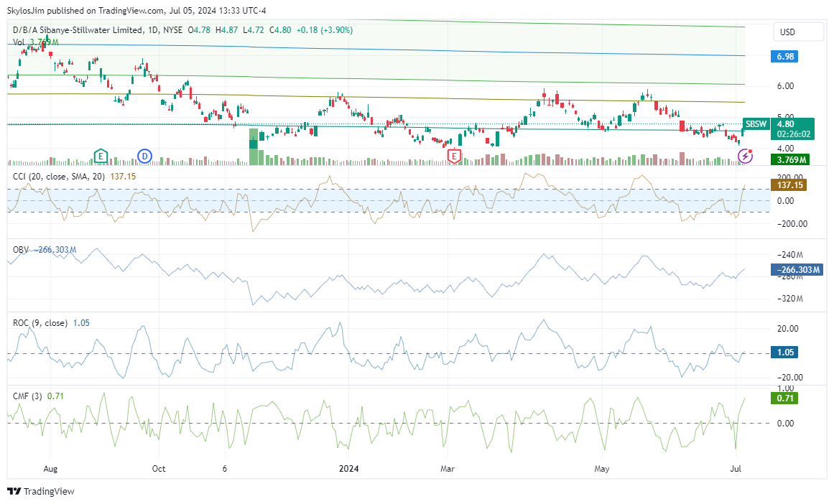Image resolution: width=834 pixels, height=504 pixels.
Task: Click the blue 6.98 price label
Action: [783, 56]
